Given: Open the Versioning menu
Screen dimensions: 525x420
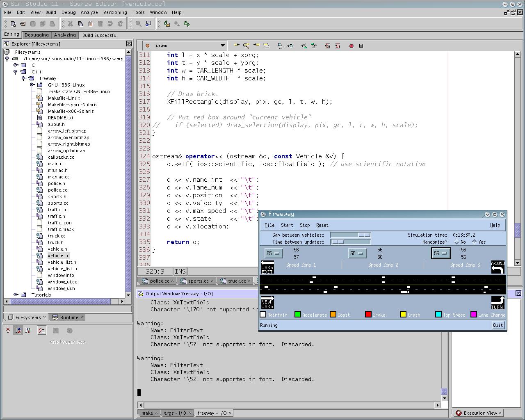Looking at the screenshot, I should [x=115, y=12].
